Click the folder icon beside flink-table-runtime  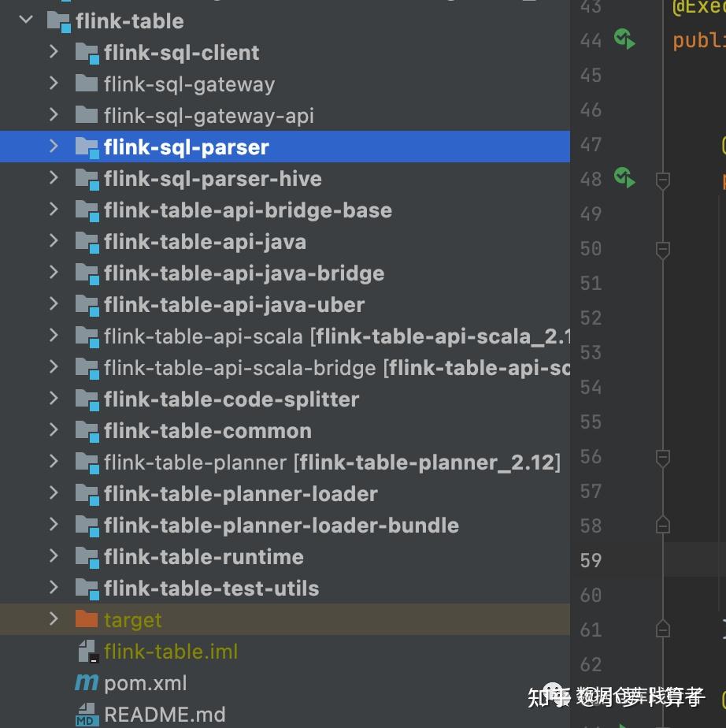(87, 556)
